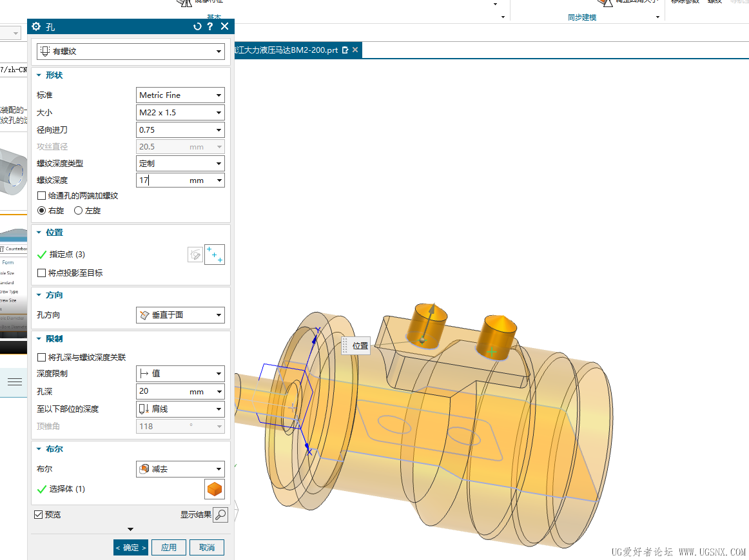
Task: Tick the 将孔深与螺纹深度关联 checkbox
Action: (x=41, y=357)
